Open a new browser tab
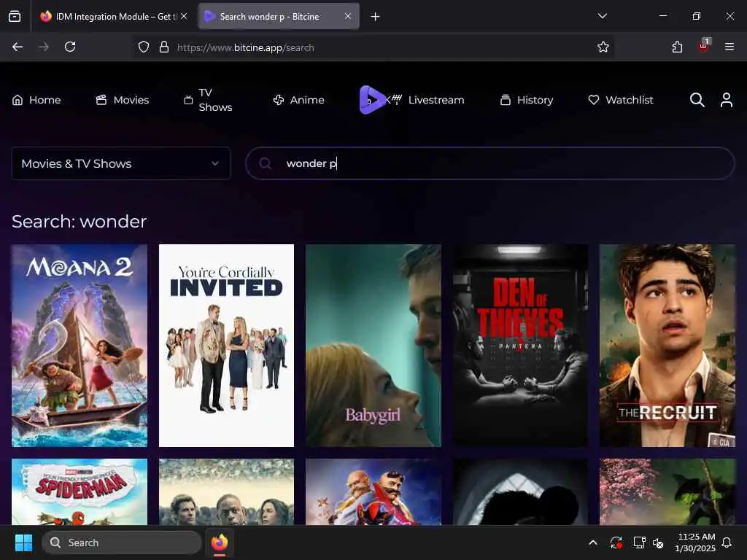747x560 pixels. (x=376, y=17)
